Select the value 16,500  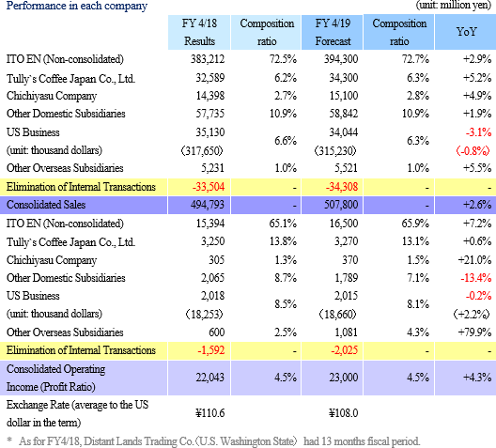tap(344, 224)
